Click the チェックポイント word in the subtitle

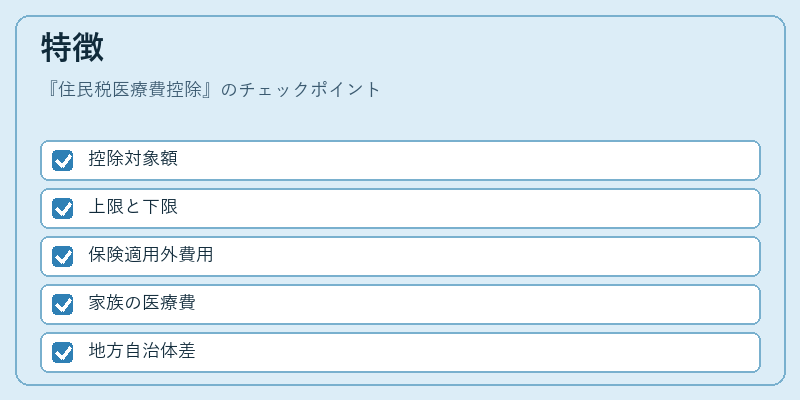[310, 89]
